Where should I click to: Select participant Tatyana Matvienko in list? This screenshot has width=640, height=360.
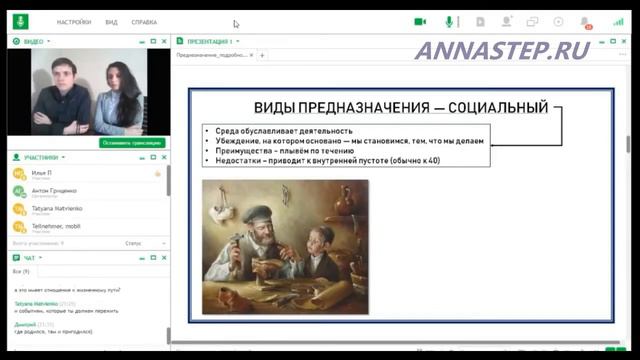click(87, 209)
